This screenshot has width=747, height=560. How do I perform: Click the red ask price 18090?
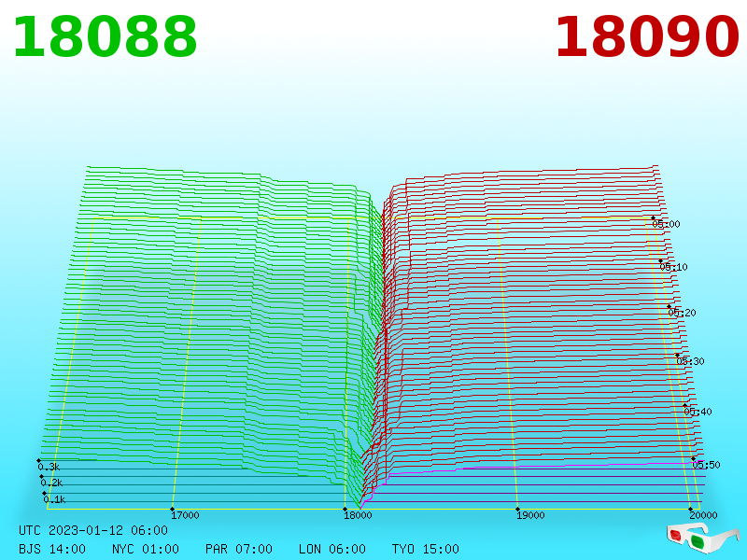coord(647,37)
